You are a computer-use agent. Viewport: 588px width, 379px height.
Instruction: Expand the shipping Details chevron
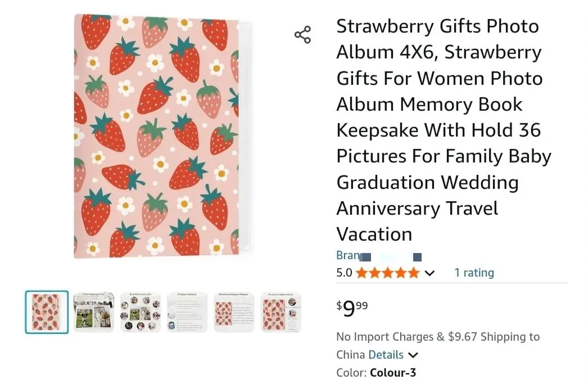click(413, 355)
